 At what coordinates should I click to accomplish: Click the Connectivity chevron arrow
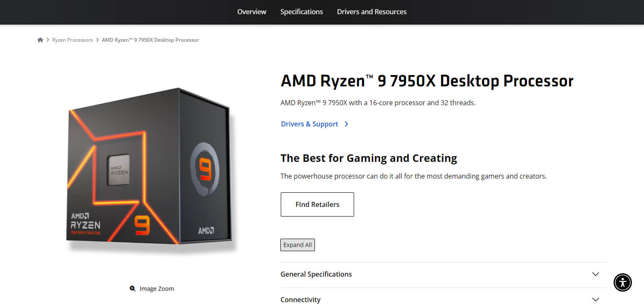tap(596, 300)
